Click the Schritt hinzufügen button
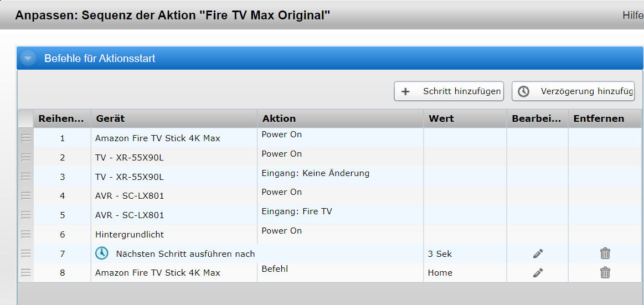644x305 pixels. 449,91
